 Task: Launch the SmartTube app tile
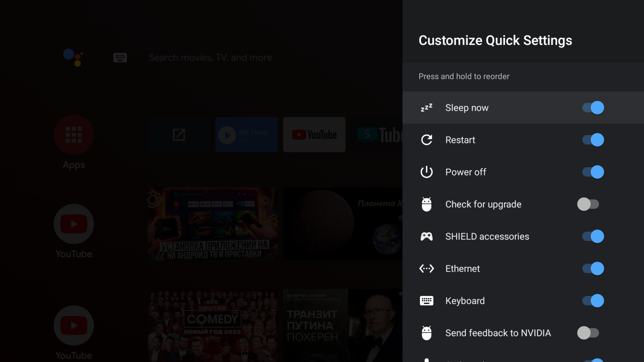[377, 135]
